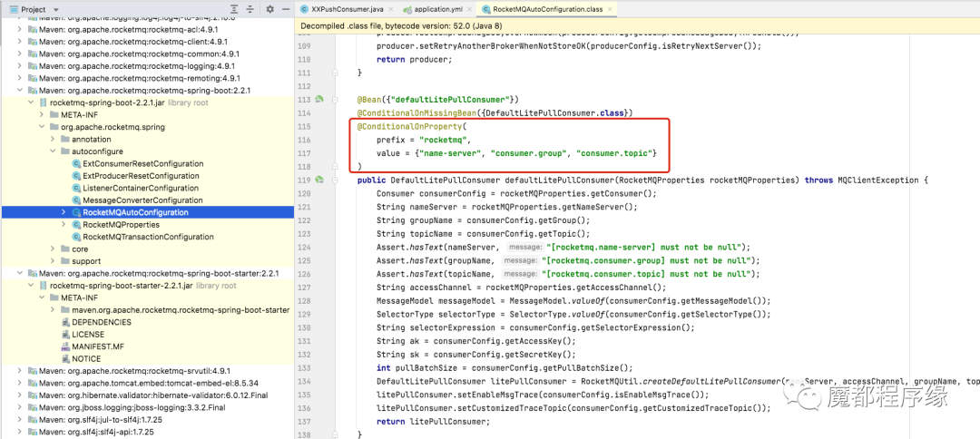This screenshot has height=439, width=980.
Task: Click the autoconfigure folder icon
Action: [x=65, y=151]
